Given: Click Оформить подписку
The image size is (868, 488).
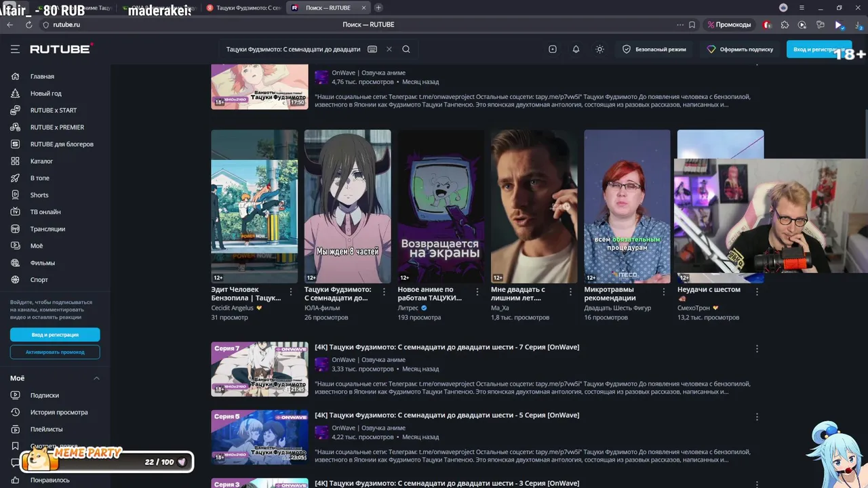Looking at the screenshot, I should [x=740, y=49].
